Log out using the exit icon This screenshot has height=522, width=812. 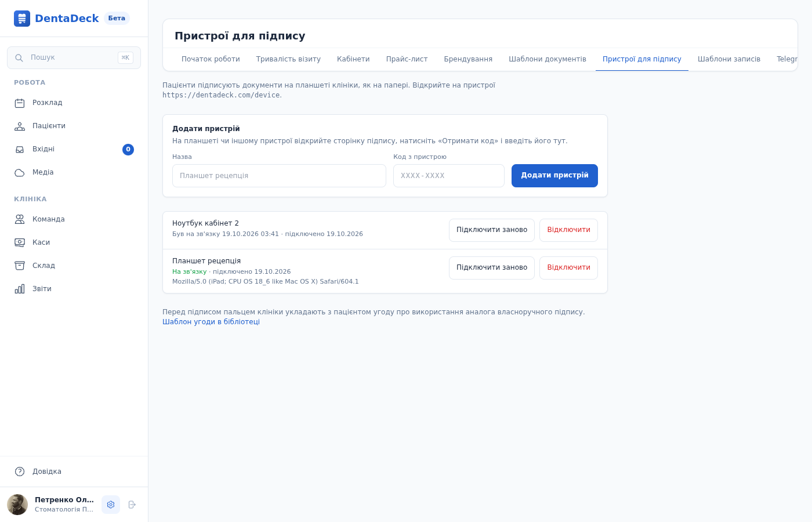tap(132, 505)
